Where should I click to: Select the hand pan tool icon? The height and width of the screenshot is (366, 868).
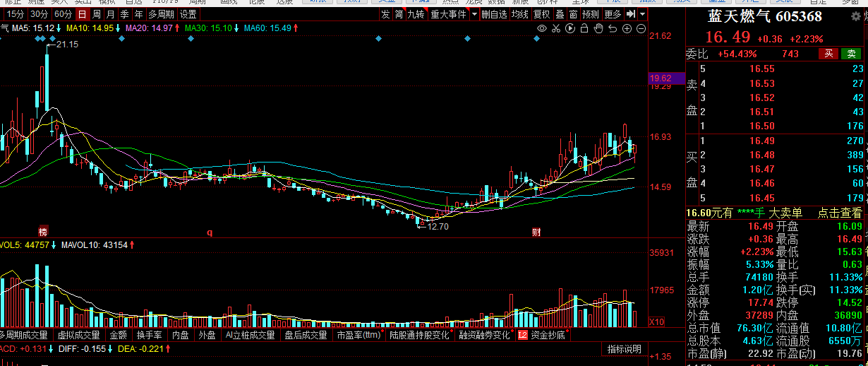tap(598, 28)
